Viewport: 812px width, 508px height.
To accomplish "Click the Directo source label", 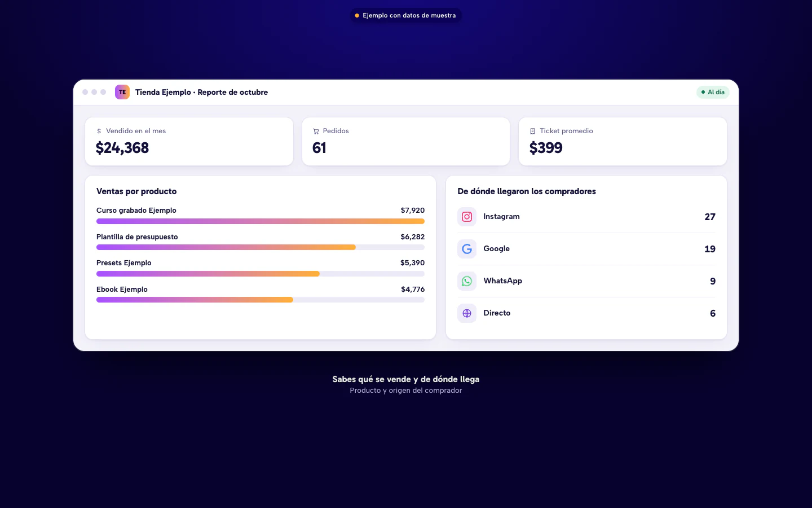I will [497, 313].
